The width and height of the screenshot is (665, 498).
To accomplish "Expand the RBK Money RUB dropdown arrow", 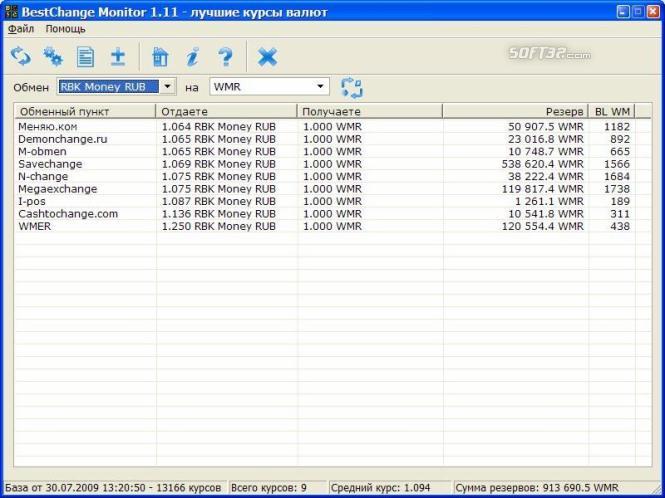I will [168, 87].
